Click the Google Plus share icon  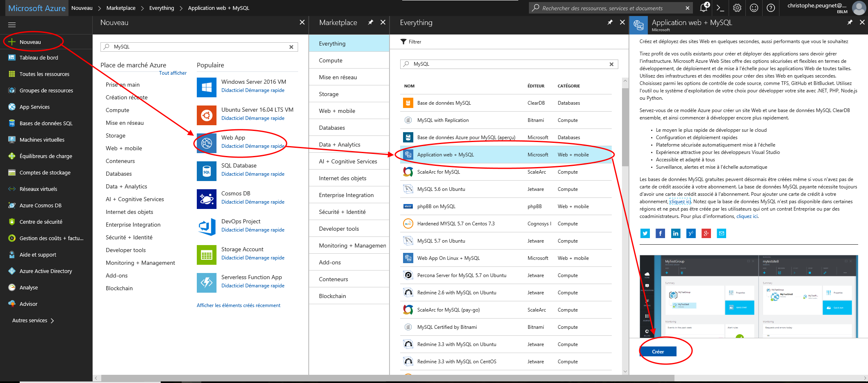tap(706, 234)
